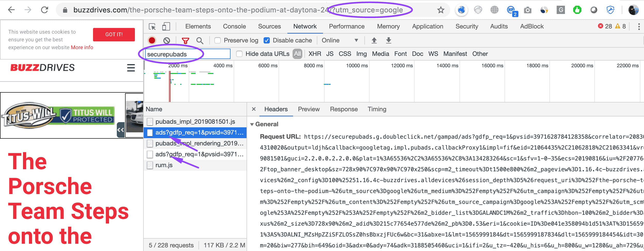Export HAR file (download arrow)
Viewport: 644px width, 251px height.
tap(388, 40)
